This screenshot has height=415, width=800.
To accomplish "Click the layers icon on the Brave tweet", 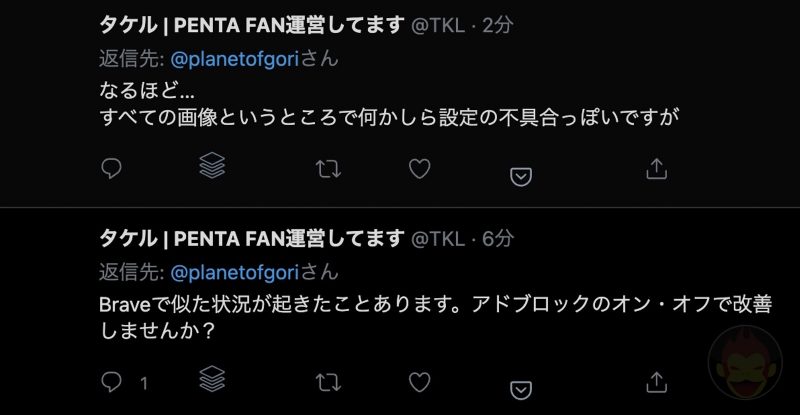I will click(x=211, y=379).
